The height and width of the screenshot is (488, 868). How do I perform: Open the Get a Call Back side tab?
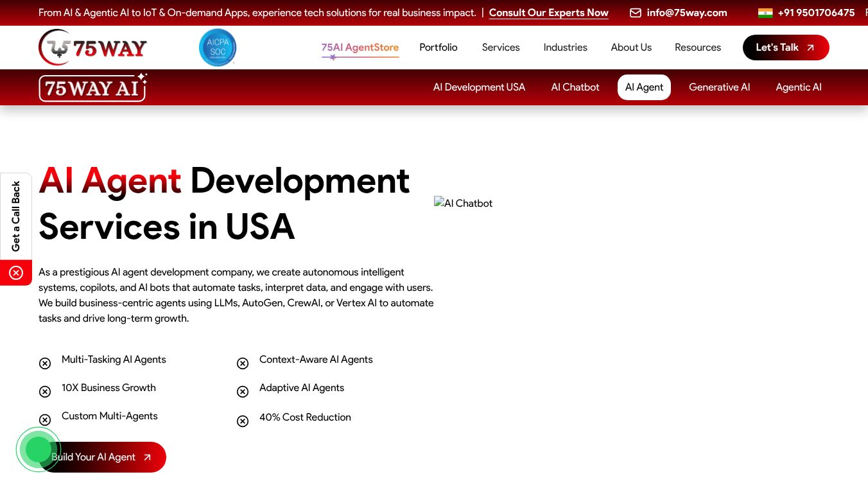(x=16, y=216)
